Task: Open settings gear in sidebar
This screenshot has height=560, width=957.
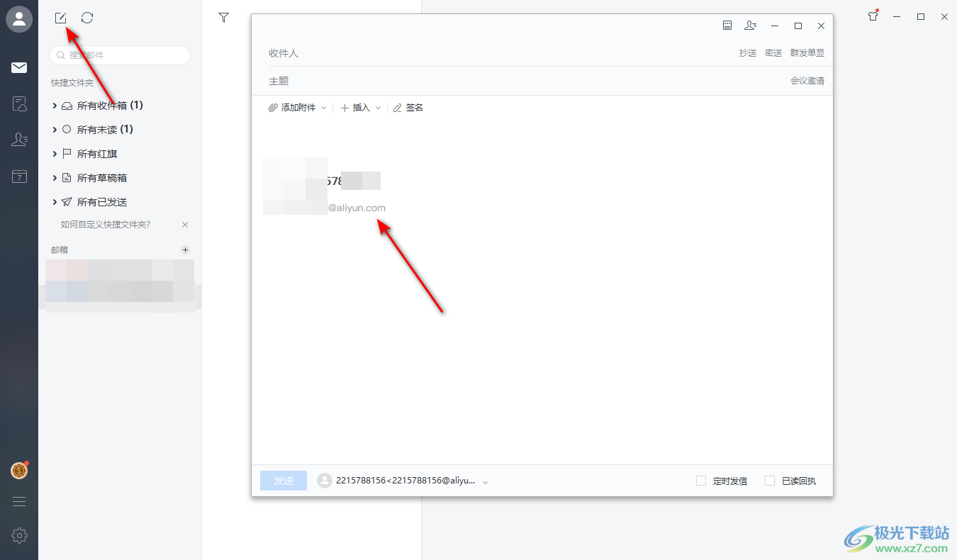Action: (x=19, y=535)
